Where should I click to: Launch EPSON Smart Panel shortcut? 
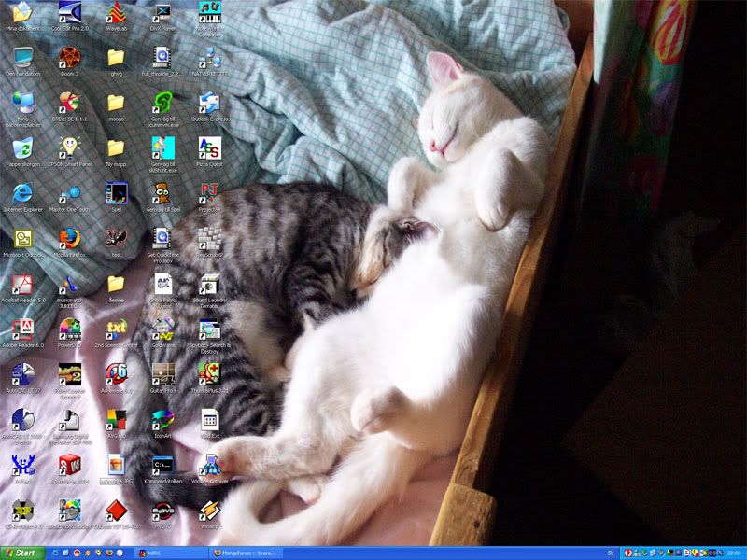pos(69,148)
